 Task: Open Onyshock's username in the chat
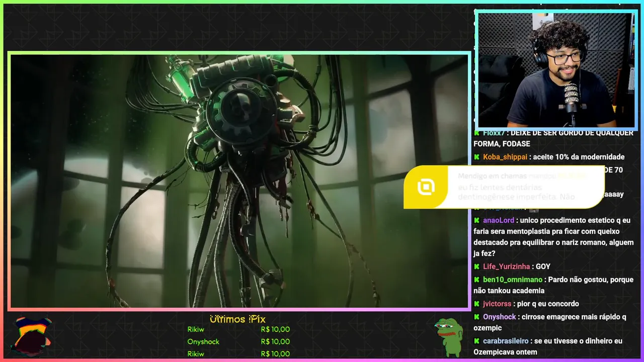pyautogui.click(x=500, y=317)
